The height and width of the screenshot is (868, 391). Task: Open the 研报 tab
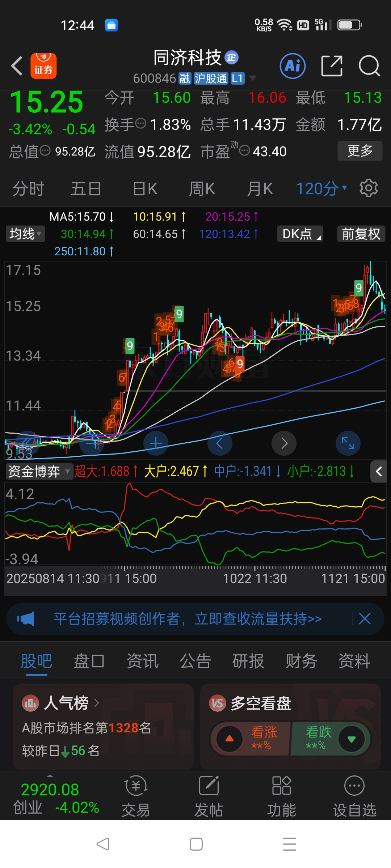(x=248, y=661)
